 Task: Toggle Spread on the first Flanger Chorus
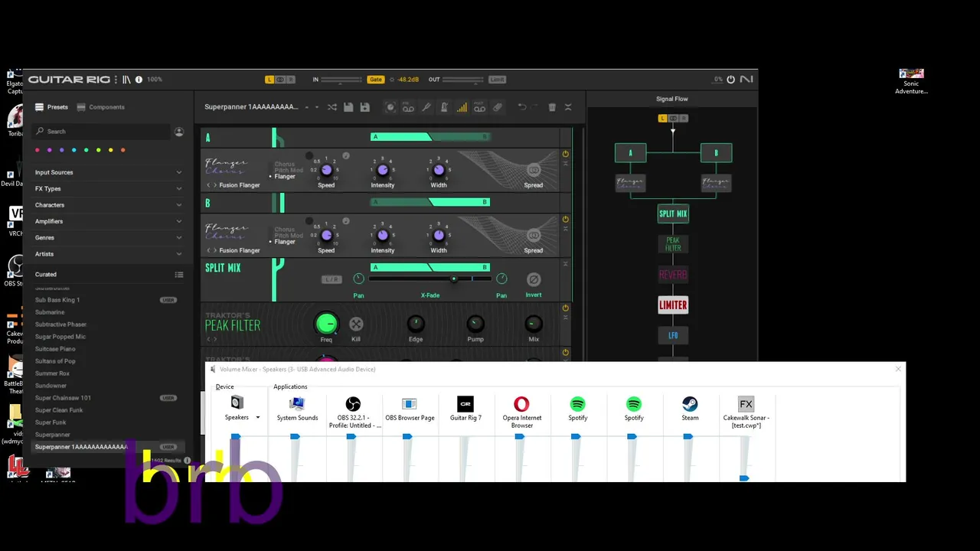pos(534,170)
